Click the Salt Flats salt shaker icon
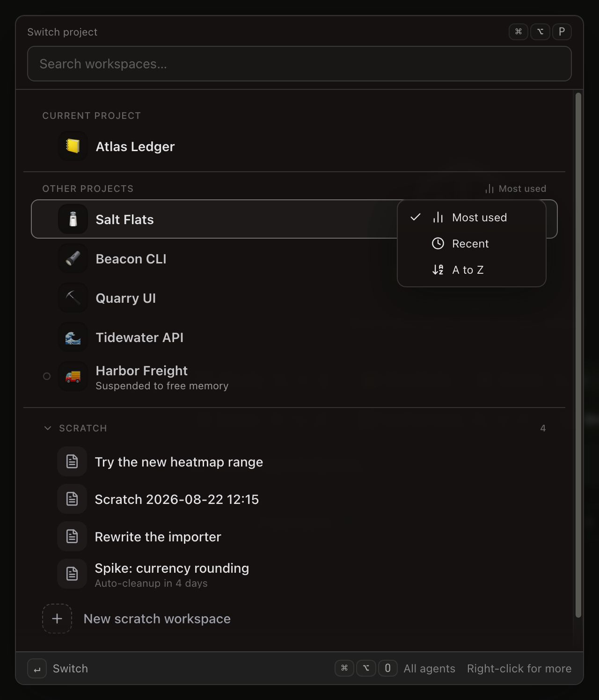 click(73, 219)
